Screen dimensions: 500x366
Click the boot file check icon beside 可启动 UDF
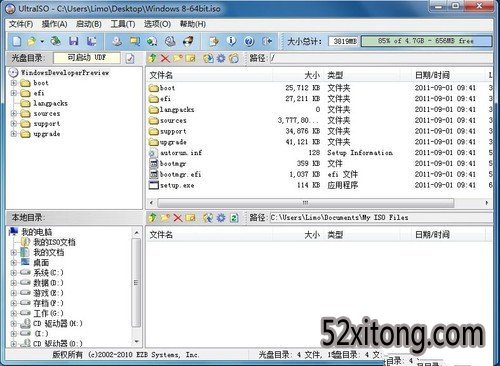[130, 58]
